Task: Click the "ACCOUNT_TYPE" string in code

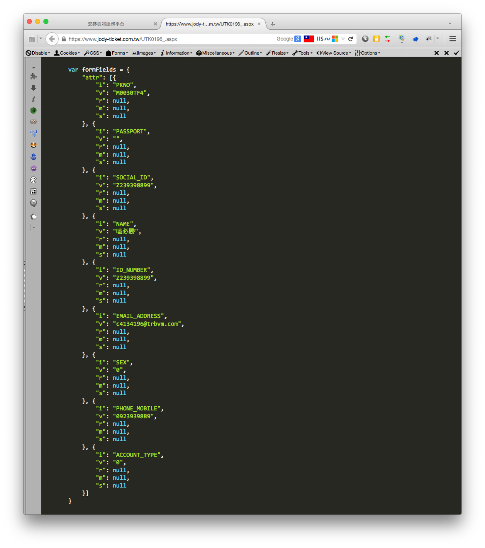Action: click(136, 455)
